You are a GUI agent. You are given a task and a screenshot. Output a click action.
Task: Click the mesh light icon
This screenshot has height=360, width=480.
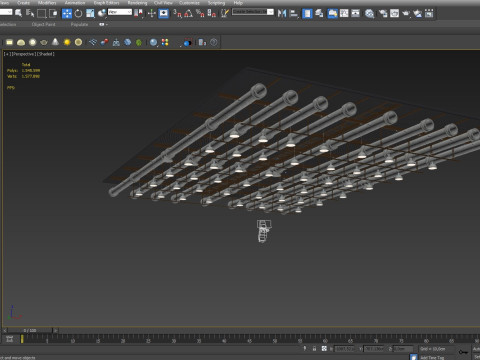click(44, 42)
